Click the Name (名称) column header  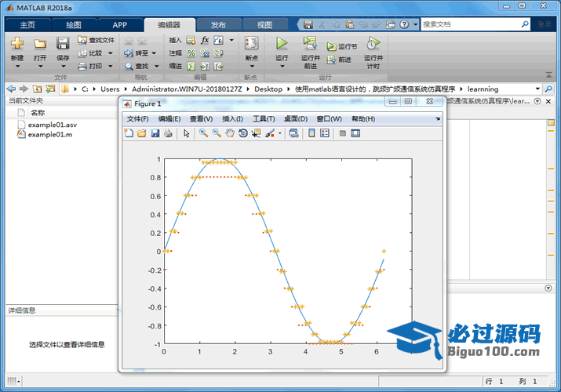pos(38,113)
